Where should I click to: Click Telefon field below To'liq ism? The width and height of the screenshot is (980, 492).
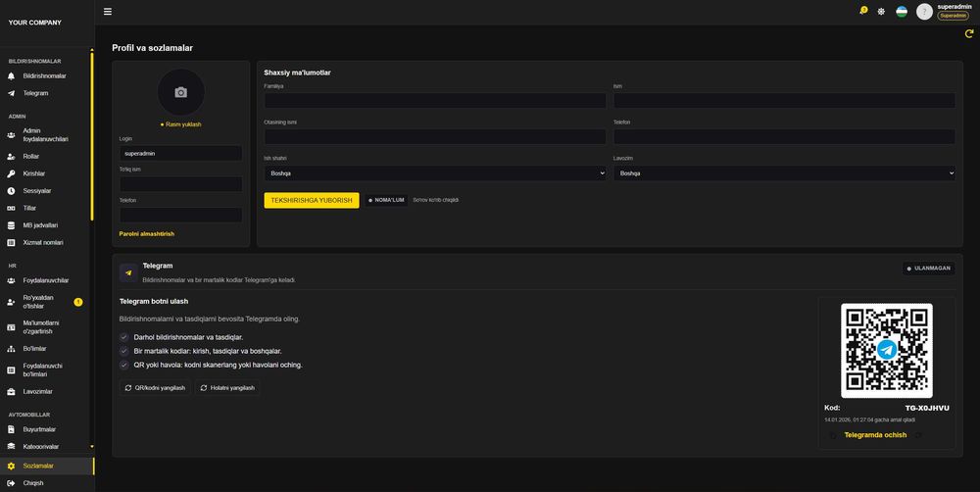[180, 215]
